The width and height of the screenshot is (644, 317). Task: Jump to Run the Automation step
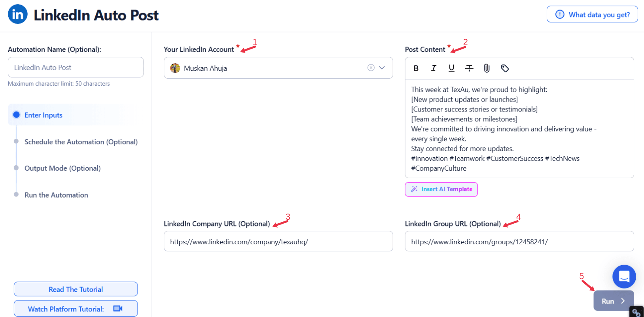56,195
